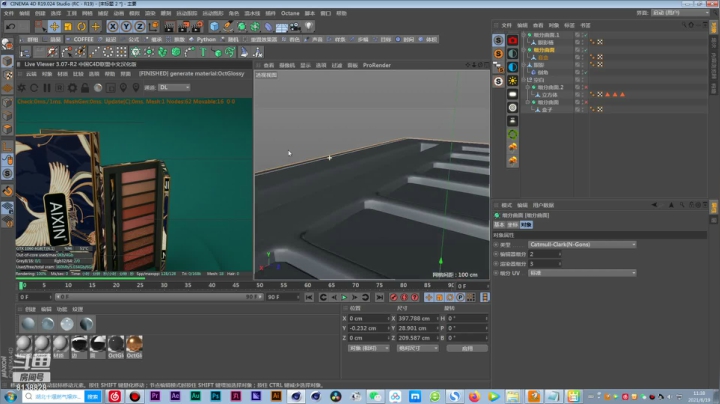
Task: Click the Octane daylight sun icon
Action: [x=512, y=81]
